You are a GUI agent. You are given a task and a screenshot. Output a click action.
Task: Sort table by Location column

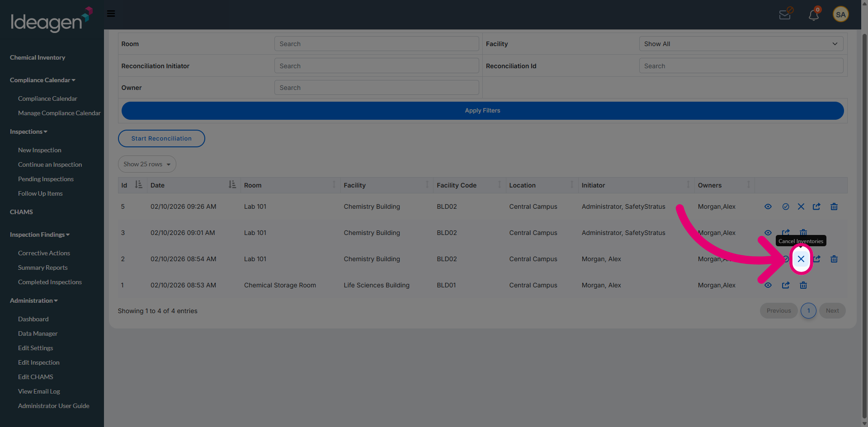(542, 185)
